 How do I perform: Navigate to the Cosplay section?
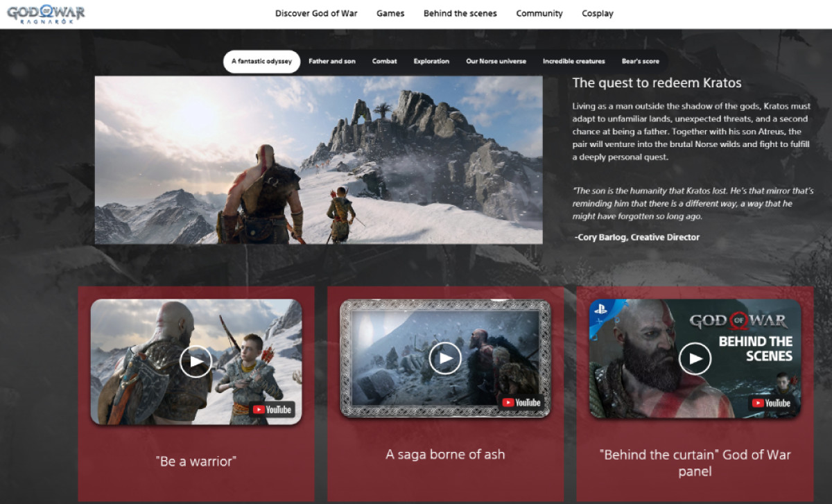(x=598, y=13)
